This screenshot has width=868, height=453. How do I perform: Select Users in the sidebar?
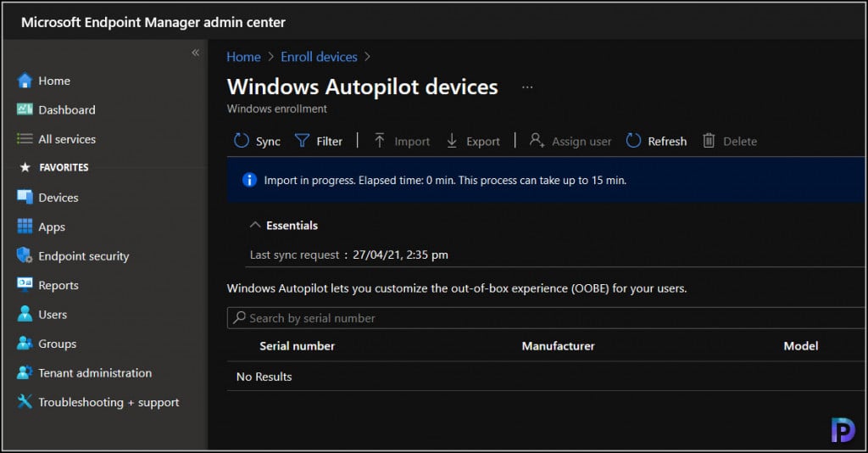pos(53,315)
